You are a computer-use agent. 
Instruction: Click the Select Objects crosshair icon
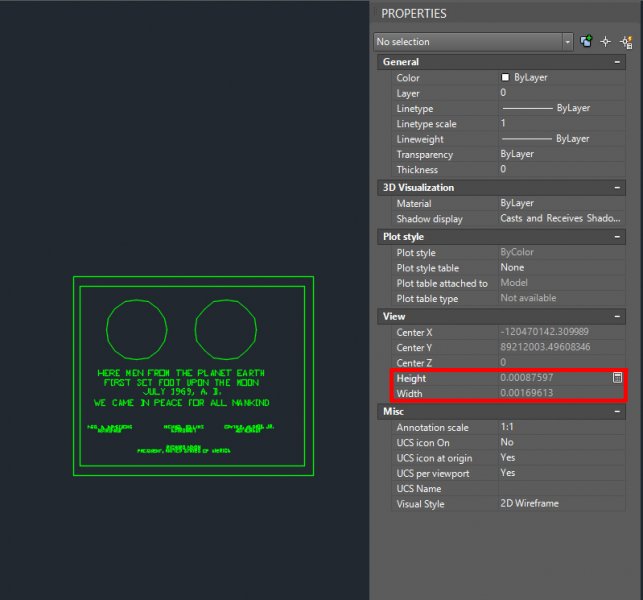point(606,41)
